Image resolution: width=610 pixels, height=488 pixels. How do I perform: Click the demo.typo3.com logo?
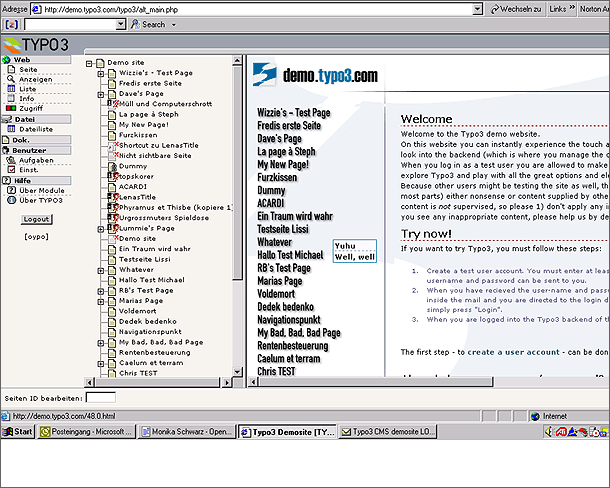coord(315,75)
